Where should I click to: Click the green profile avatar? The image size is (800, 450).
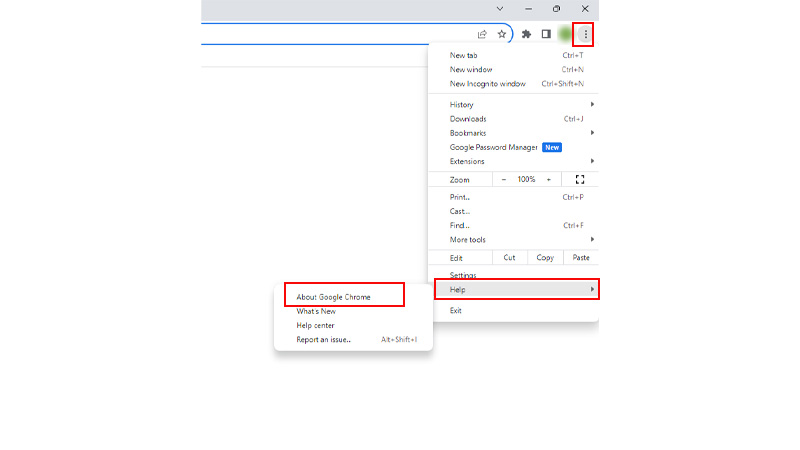565,34
